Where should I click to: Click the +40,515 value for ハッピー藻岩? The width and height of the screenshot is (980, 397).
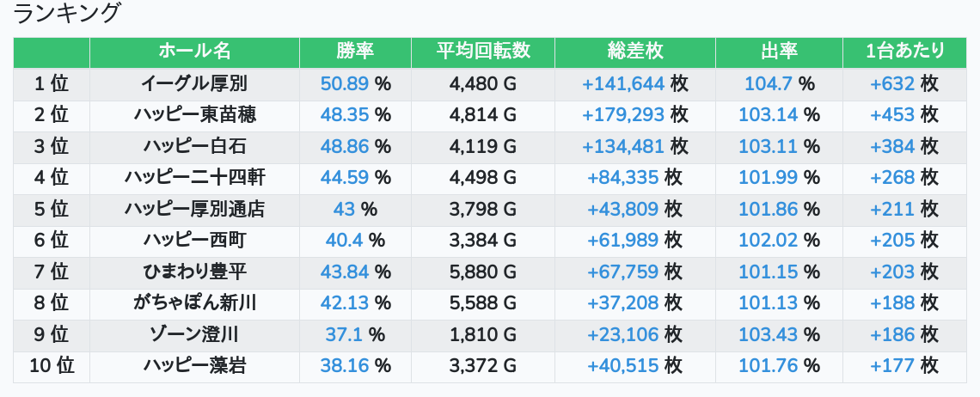[x=622, y=366]
